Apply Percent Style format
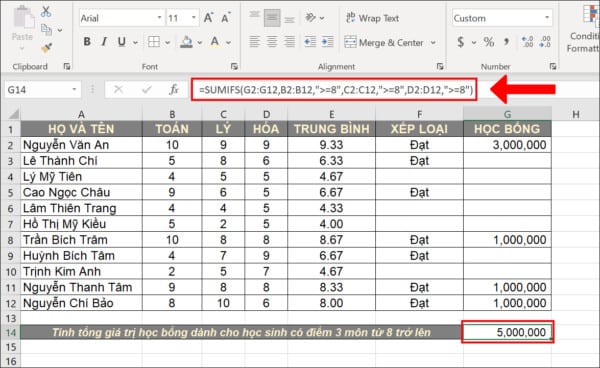 click(489, 42)
